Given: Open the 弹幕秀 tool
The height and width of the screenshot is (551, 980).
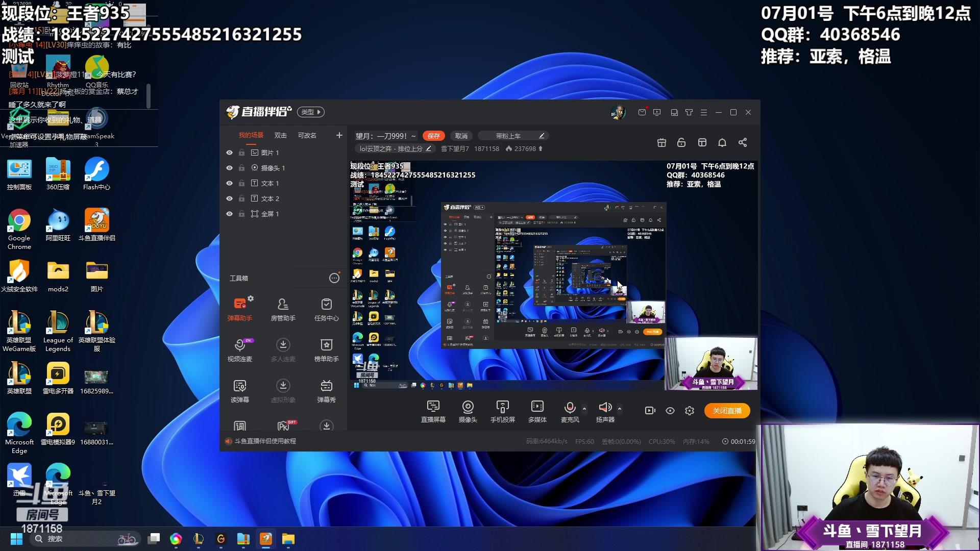Looking at the screenshot, I should 326,390.
